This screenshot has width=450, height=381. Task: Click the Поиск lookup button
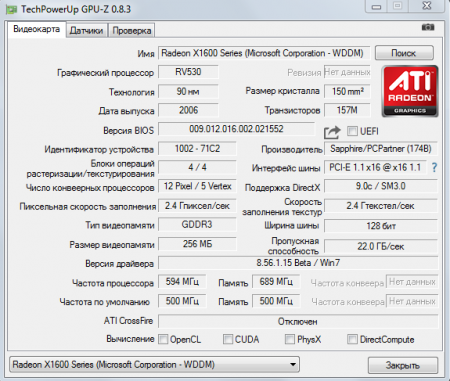(x=404, y=53)
